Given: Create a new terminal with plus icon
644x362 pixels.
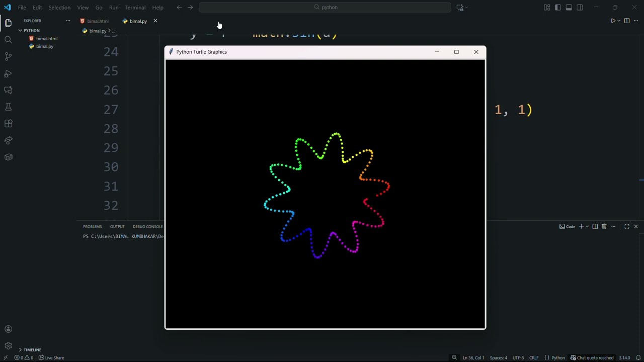Looking at the screenshot, I should pyautogui.click(x=581, y=227).
